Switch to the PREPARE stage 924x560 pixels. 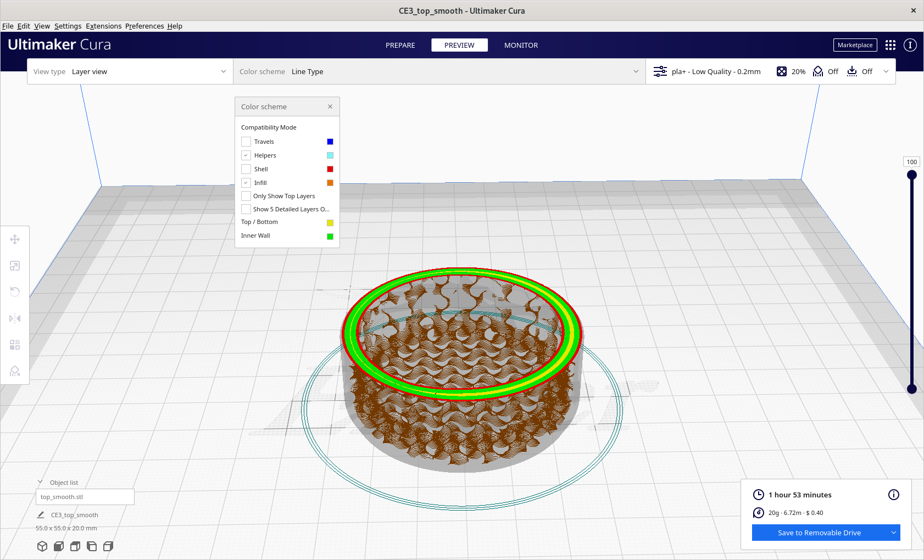pyautogui.click(x=400, y=45)
